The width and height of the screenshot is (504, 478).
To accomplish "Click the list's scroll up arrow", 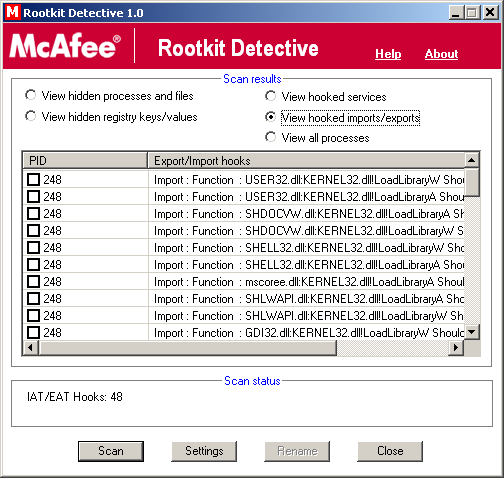I will [x=471, y=160].
